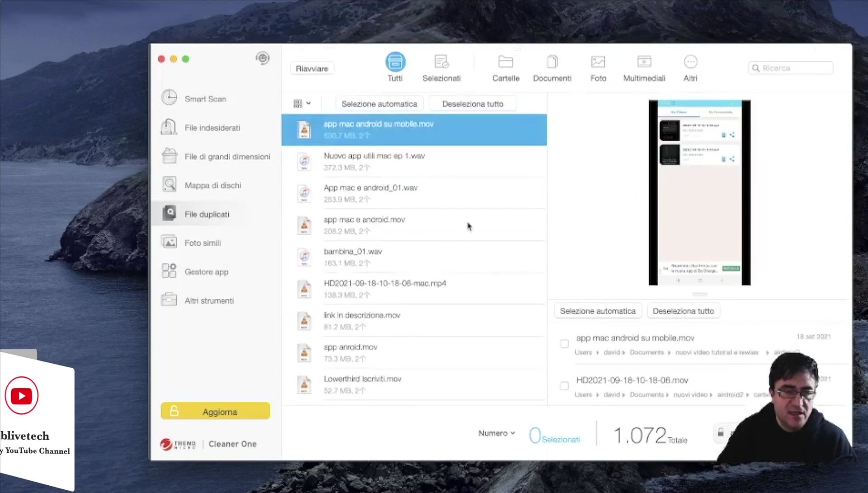Image resolution: width=868 pixels, height=493 pixels.
Task: Click the yellow Aggiorna upgrade button
Action: 215,411
